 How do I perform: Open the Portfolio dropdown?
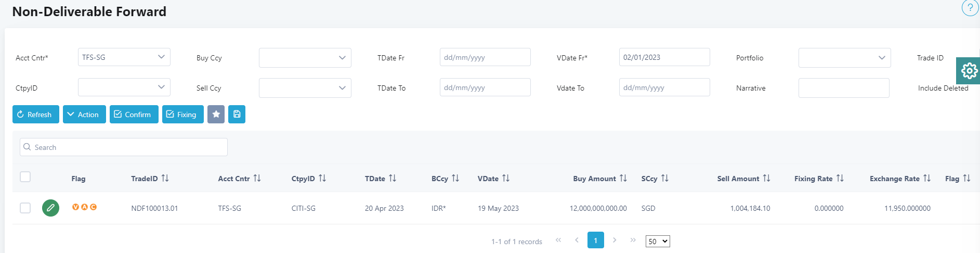tap(844, 58)
